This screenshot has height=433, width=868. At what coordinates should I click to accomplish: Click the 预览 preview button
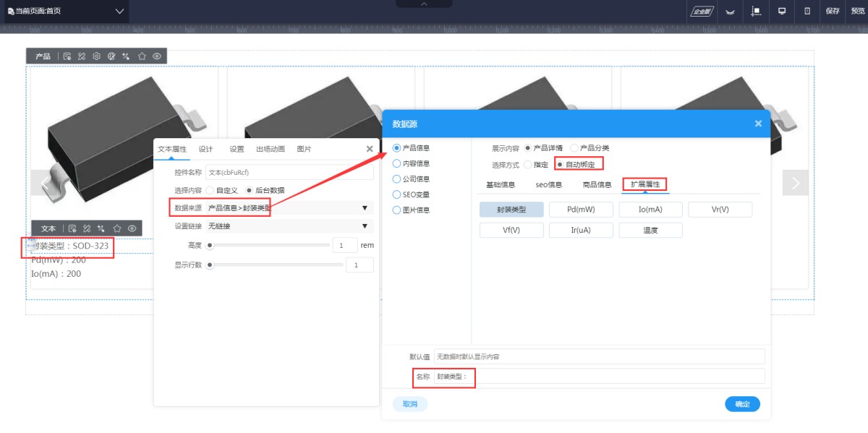pos(858,11)
